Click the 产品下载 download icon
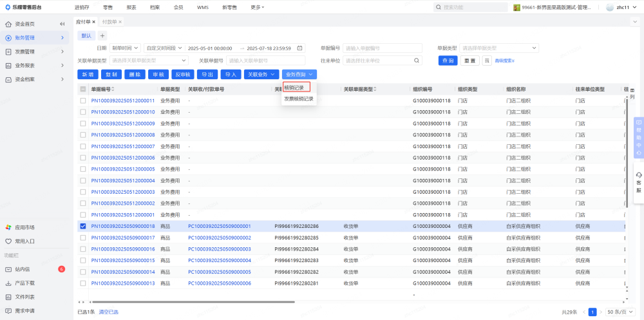The height and width of the screenshot is (320, 644). coord(8,283)
